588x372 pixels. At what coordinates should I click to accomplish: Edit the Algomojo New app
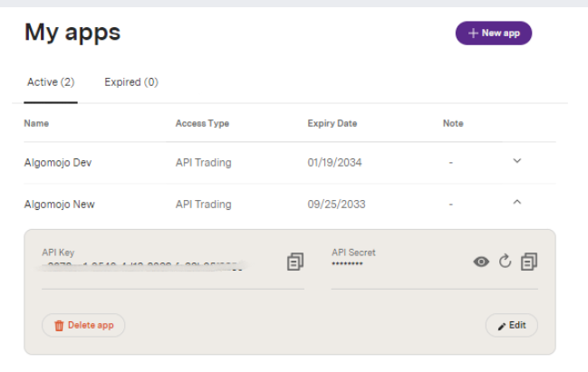pos(512,325)
